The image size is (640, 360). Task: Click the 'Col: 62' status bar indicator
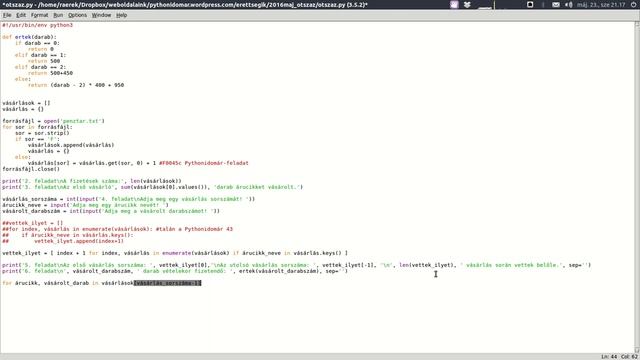[x=630, y=357]
